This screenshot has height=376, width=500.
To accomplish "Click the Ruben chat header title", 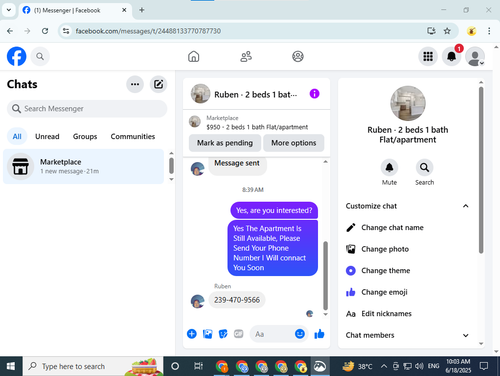I will click(x=255, y=95).
